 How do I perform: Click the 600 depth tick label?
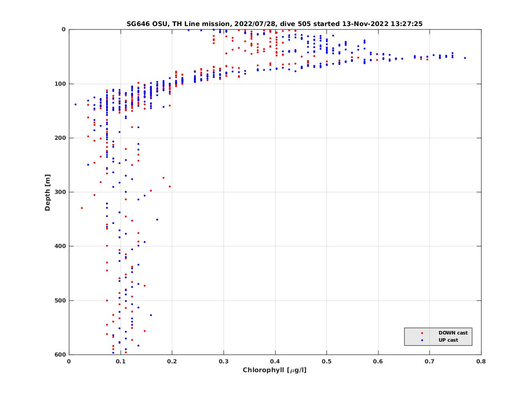click(60, 355)
